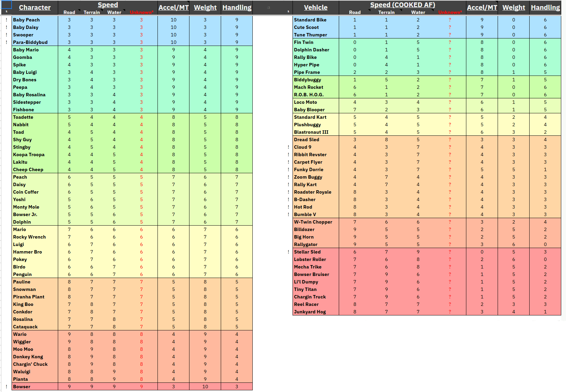
Task: Select the Dolphin Dasher vehicle cell
Action: point(316,50)
